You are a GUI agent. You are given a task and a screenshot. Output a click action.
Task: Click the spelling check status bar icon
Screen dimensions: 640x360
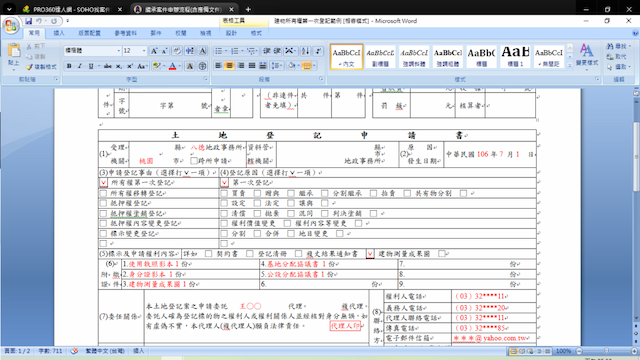click(x=74, y=351)
